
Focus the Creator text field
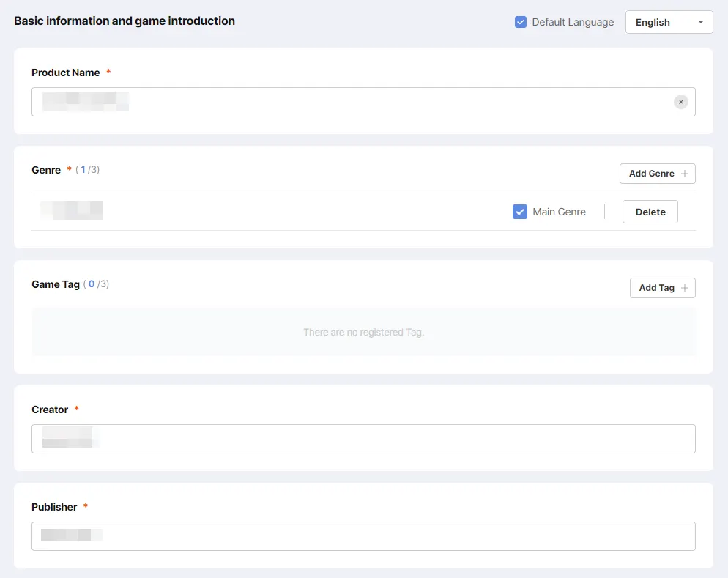pos(363,439)
